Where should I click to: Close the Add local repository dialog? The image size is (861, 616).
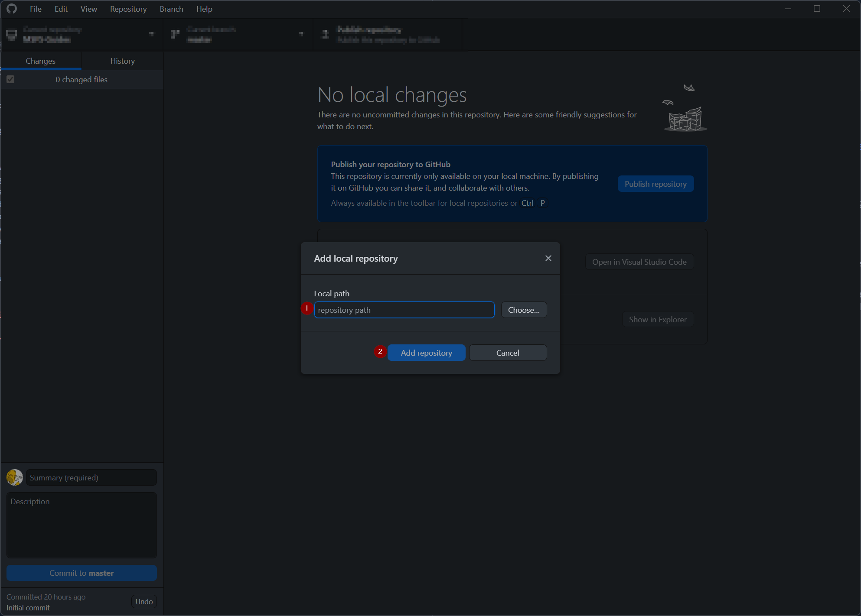pyautogui.click(x=548, y=258)
